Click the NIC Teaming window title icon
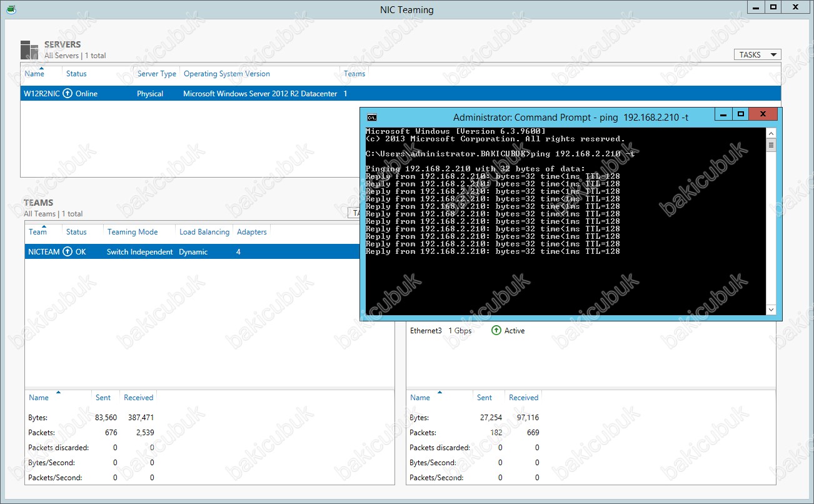814x504 pixels. pyautogui.click(x=11, y=9)
